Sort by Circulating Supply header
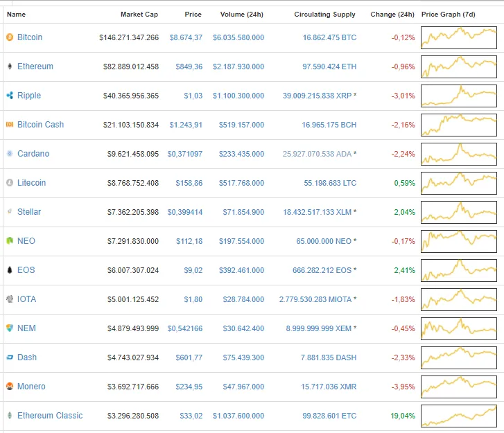This screenshot has width=504, height=433. pyautogui.click(x=324, y=15)
